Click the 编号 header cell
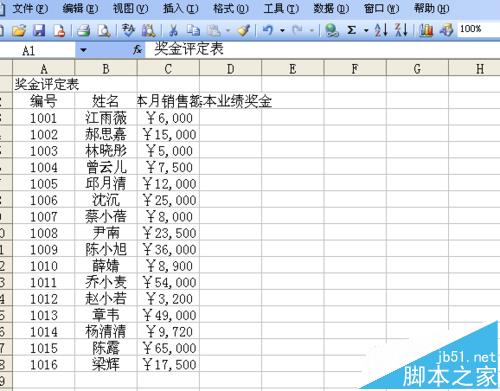Viewport: 500px width, 391px height. click(44, 101)
